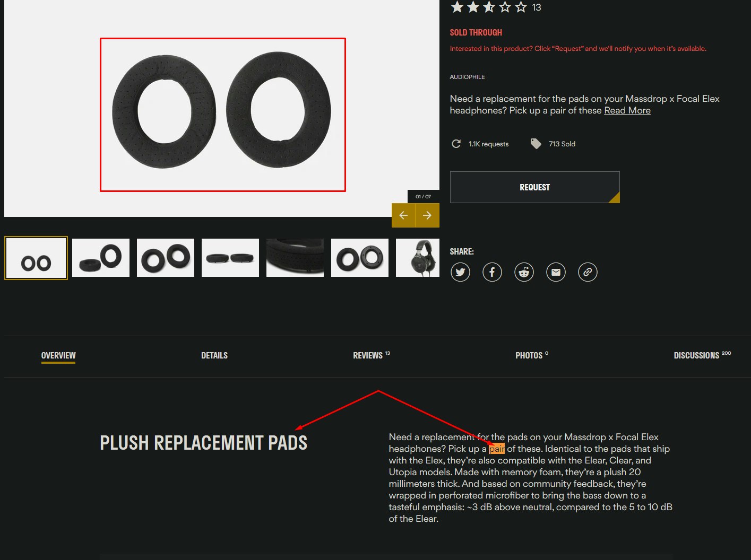Advance to next product image arrow
Viewport: 751px width, 560px height.
click(x=427, y=215)
